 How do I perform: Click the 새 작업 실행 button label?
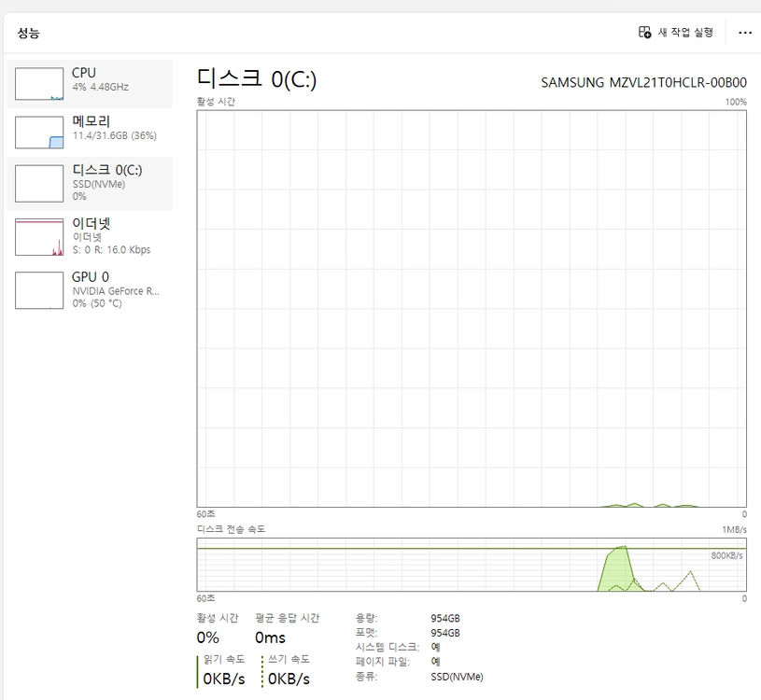[685, 33]
